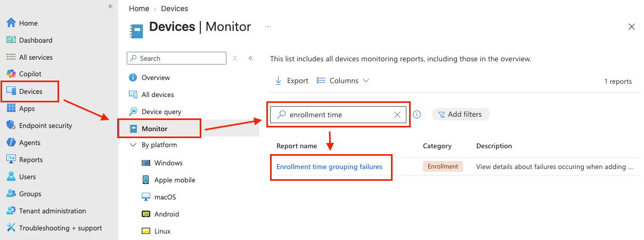This screenshot has width=644, height=240.
Task: Open Agents in the sidebar
Action: [30, 142]
